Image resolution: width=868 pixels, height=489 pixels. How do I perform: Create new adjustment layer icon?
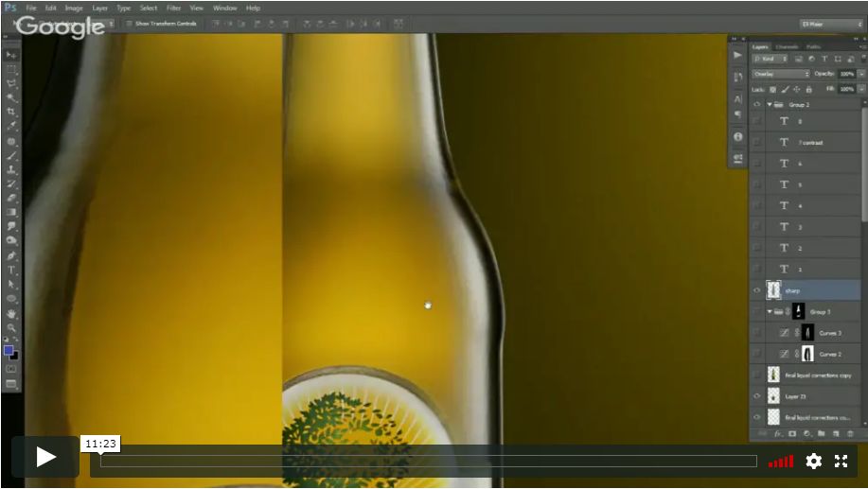pos(806,434)
